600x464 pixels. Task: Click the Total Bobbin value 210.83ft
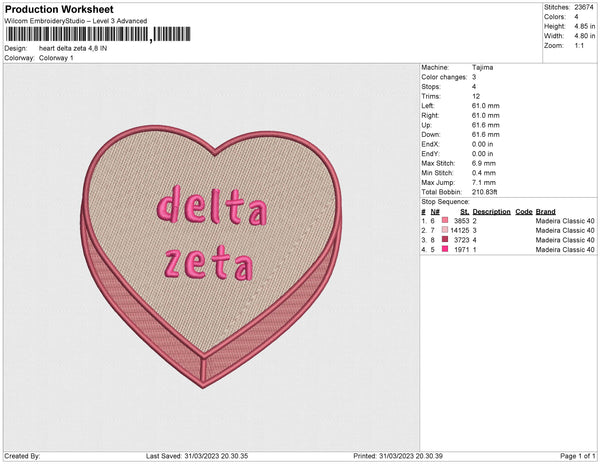(x=484, y=192)
